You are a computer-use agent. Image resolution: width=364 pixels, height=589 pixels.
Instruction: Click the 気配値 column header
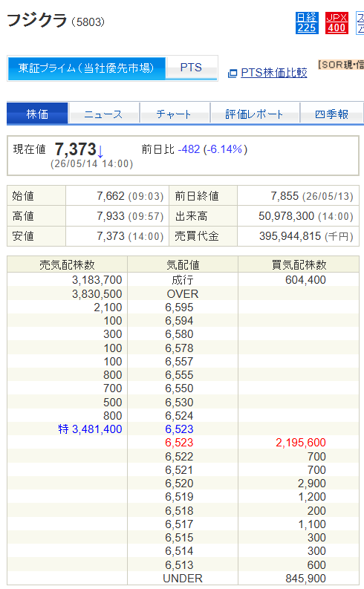(x=183, y=264)
